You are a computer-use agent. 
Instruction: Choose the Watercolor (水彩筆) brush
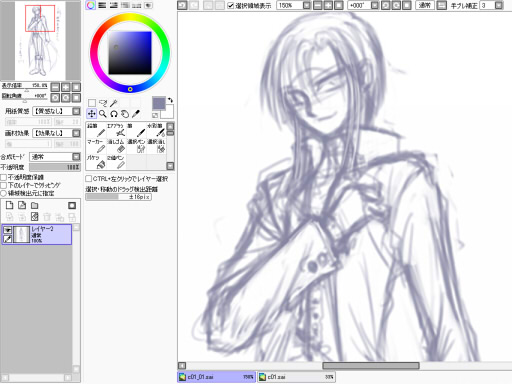point(156,130)
